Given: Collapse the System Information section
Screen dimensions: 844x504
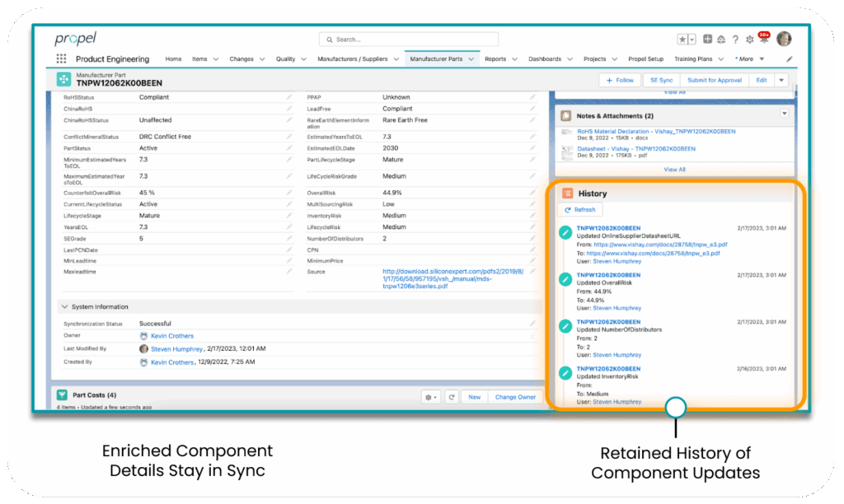Looking at the screenshot, I should [64, 306].
